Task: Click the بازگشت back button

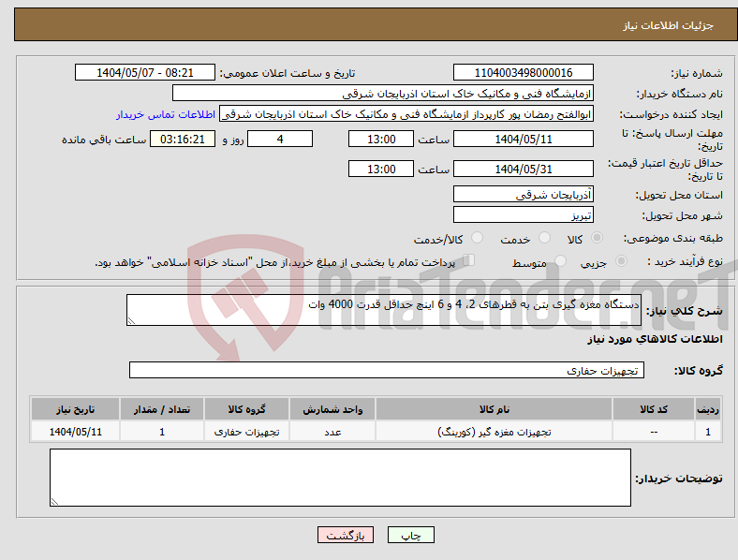Action: click(346, 535)
